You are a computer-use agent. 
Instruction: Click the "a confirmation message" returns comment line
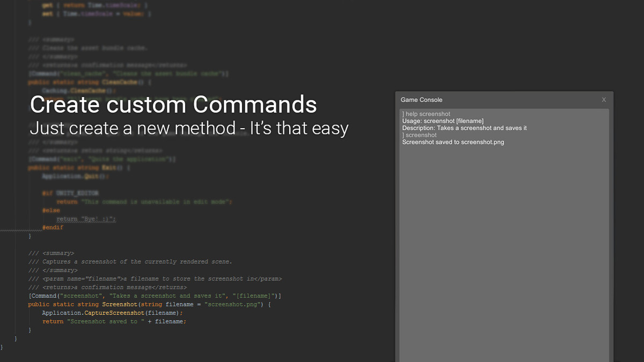pos(107,287)
